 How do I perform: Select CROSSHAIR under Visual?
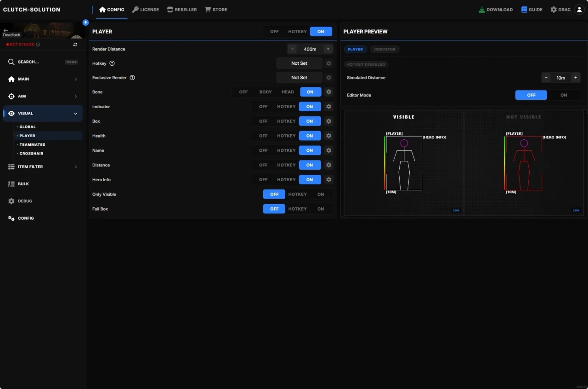(x=32, y=153)
